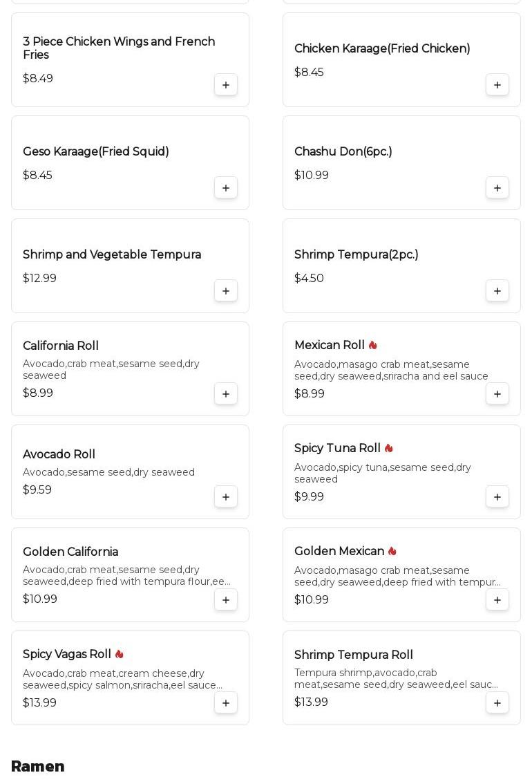Click the plus button for Chashu Don
This screenshot has height=784, width=532.
coord(497,188)
